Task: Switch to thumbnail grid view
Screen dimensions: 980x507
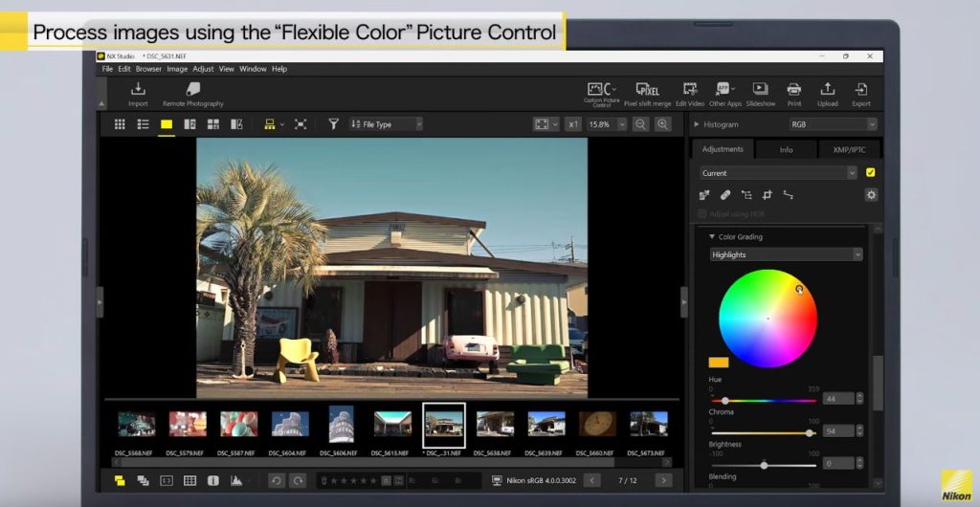Action: pos(120,124)
